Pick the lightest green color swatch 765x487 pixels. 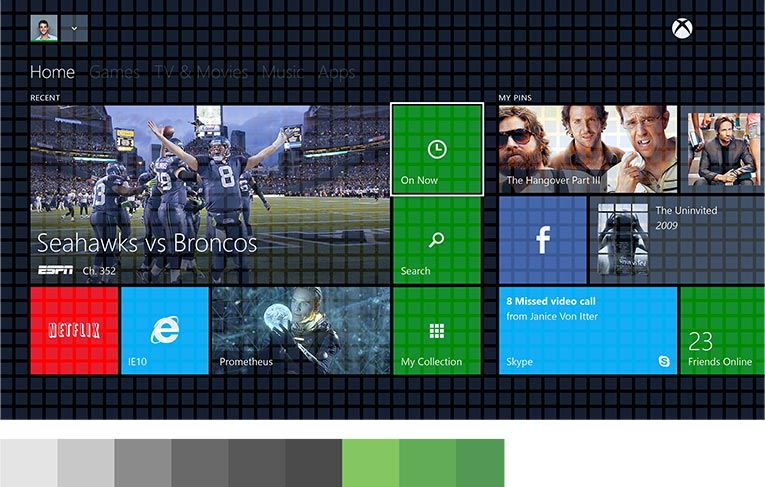(x=370, y=462)
